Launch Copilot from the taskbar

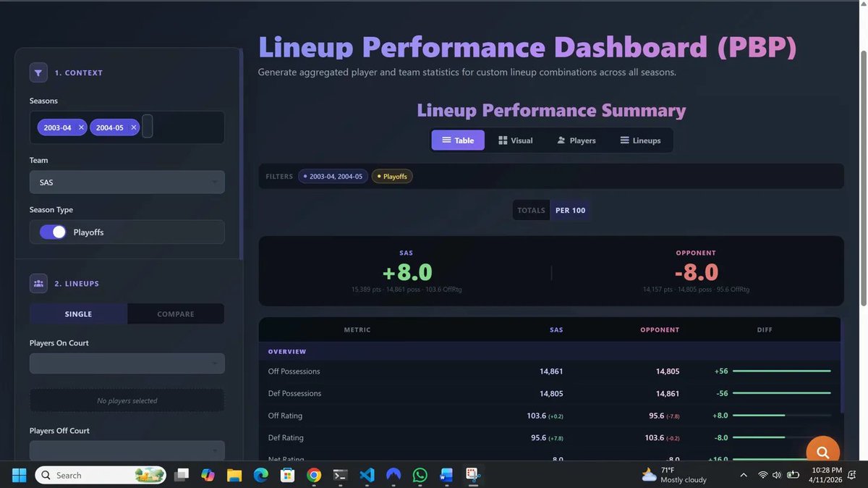point(208,475)
